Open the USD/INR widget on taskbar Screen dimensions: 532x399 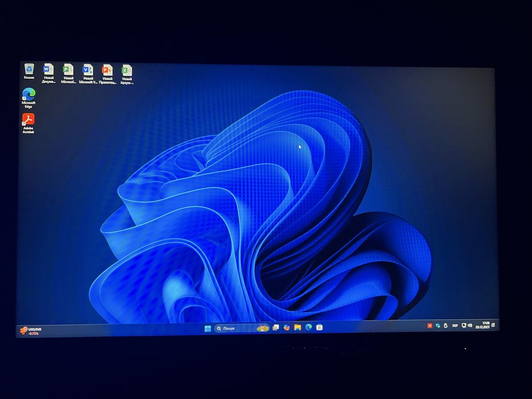pos(31,331)
